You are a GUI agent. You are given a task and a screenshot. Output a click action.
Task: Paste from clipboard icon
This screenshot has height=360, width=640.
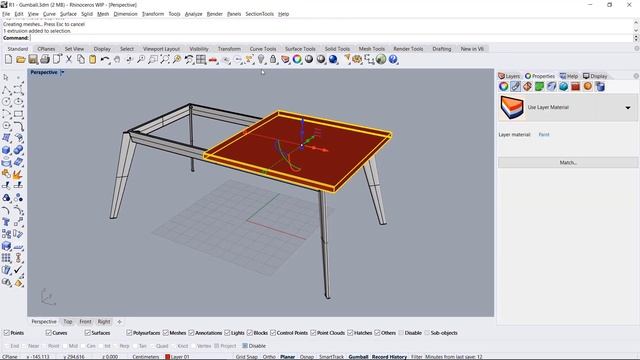click(93, 60)
